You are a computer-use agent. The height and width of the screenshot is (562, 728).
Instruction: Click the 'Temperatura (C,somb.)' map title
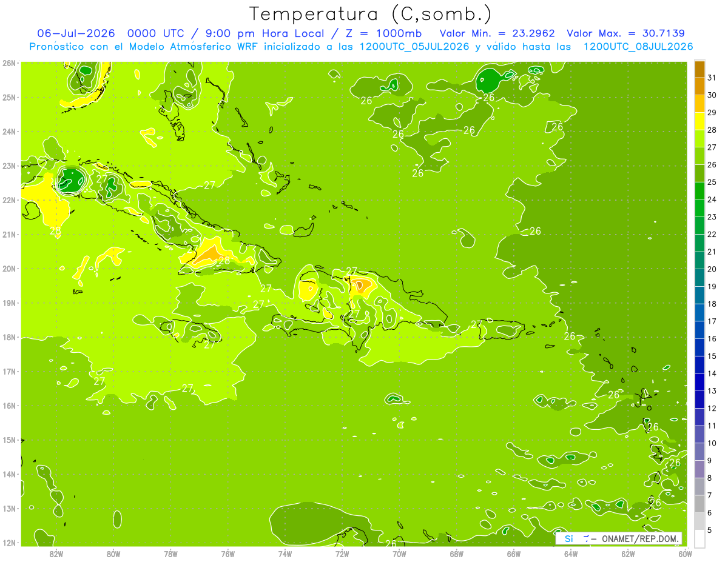(371, 14)
